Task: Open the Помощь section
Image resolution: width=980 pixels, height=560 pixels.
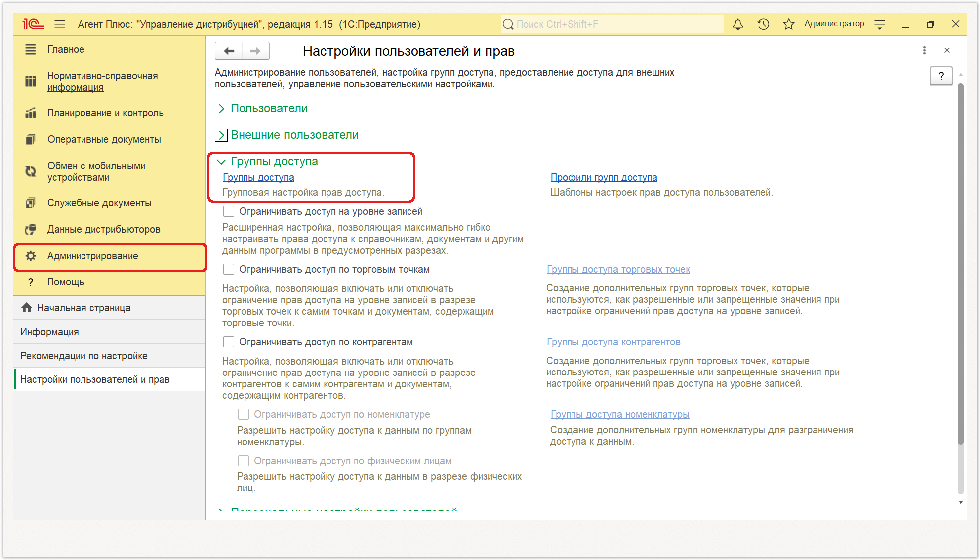Action: pos(66,282)
